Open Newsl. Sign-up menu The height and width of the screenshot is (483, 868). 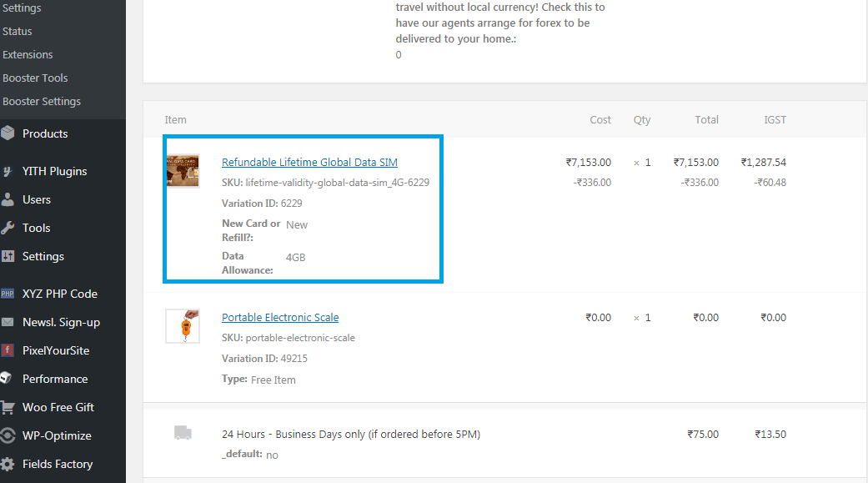61,322
